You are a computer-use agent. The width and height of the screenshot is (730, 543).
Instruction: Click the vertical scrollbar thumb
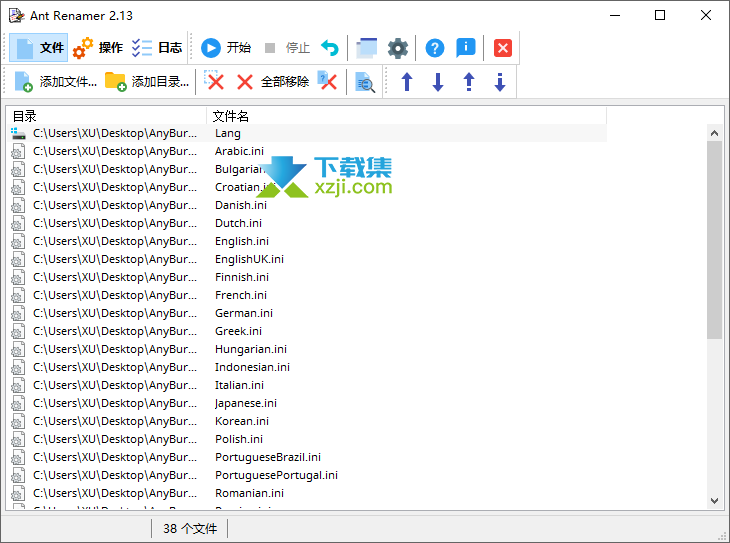click(714, 240)
